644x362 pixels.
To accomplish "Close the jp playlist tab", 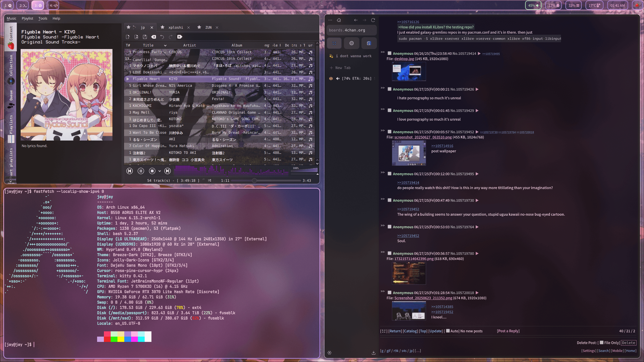I will [x=152, y=27].
